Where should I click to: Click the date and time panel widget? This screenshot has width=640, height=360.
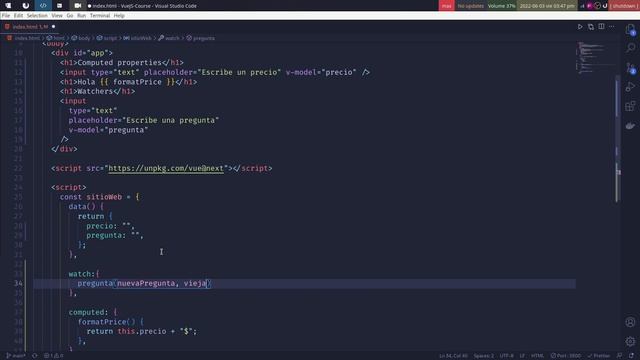click(547, 6)
